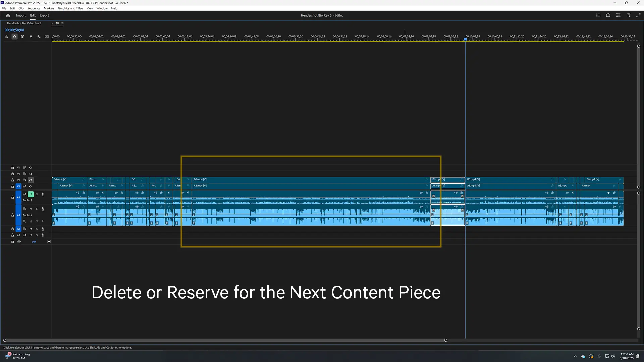Show hidden V2 track output
Image resolution: width=644 pixels, height=362 pixels.
click(31, 180)
